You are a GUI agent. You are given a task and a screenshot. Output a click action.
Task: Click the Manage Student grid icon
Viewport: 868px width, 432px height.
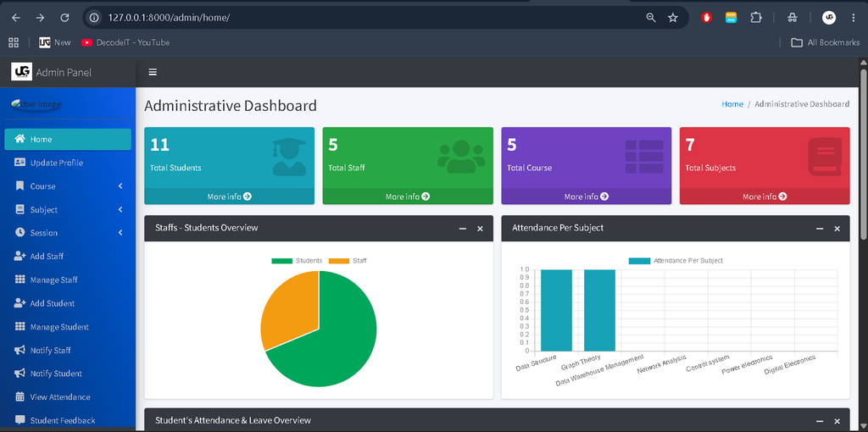tap(20, 326)
